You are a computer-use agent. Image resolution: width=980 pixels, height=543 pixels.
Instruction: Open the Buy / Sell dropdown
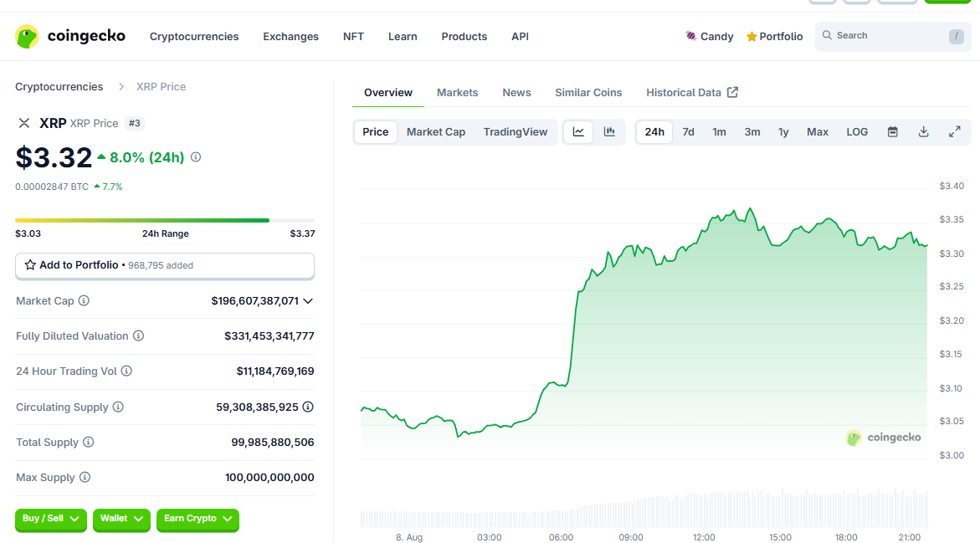pyautogui.click(x=50, y=519)
